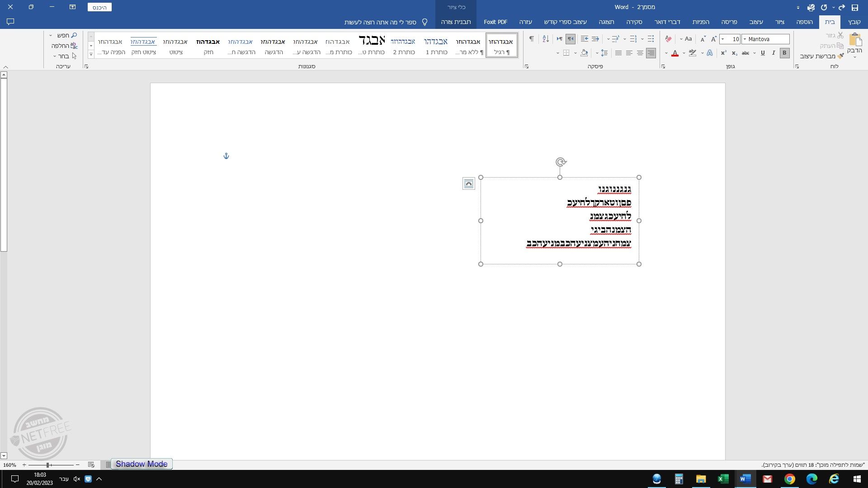
Task: Click the Paste (הדבק) clipboard icon
Action: click(855, 40)
